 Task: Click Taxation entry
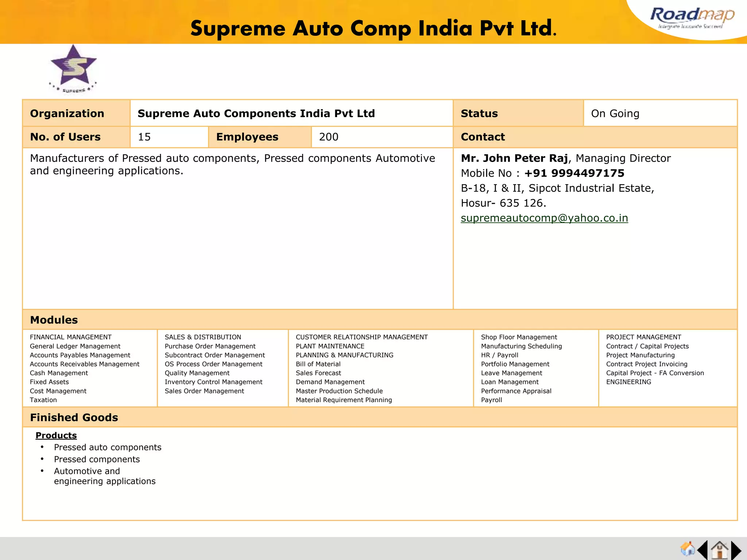click(x=43, y=400)
